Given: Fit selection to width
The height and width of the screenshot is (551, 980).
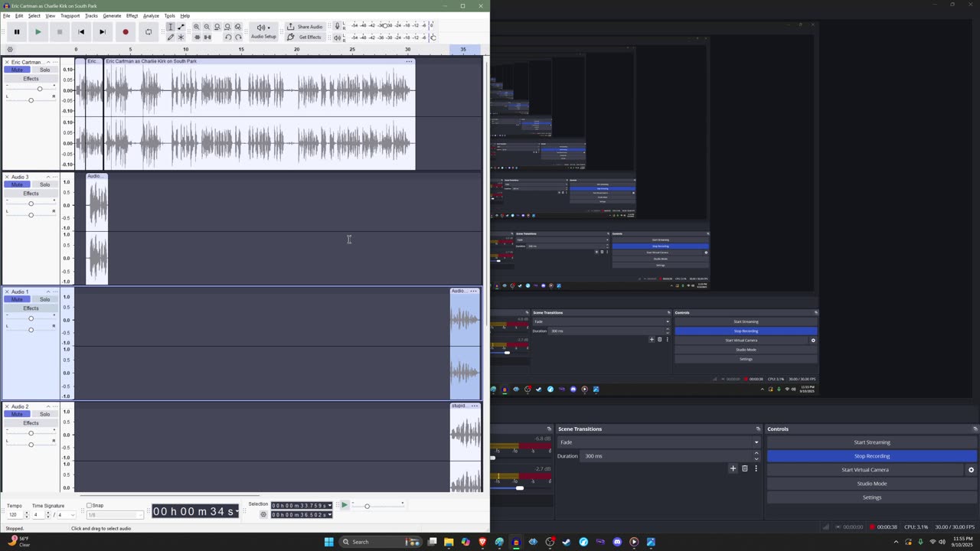Looking at the screenshot, I should point(217,27).
